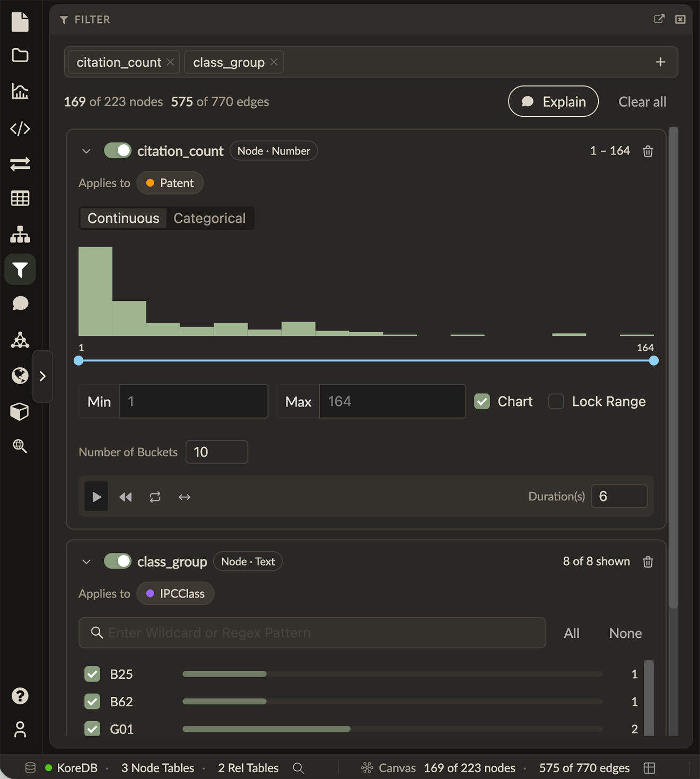Click the layout grid icon in status bar
This screenshot has height=779, width=700.
(650, 768)
